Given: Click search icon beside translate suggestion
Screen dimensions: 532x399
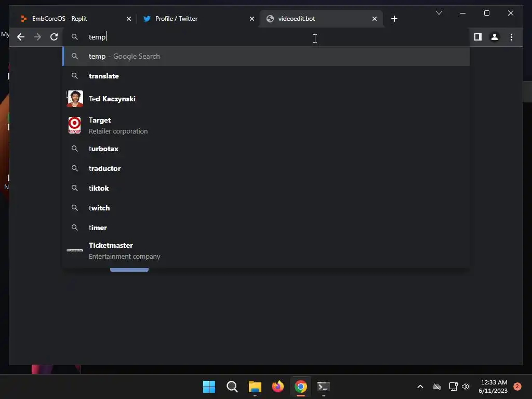Looking at the screenshot, I should (x=75, y=76).
